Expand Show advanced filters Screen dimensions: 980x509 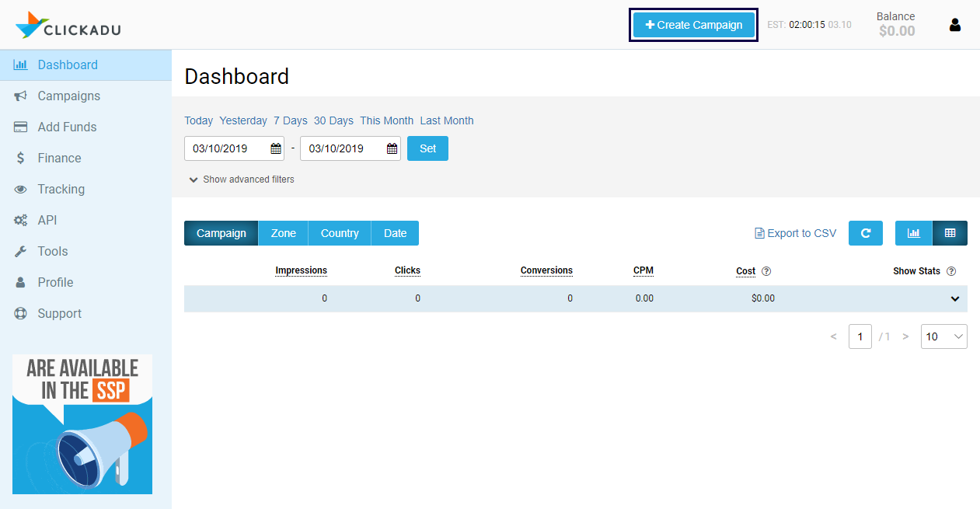242,180
